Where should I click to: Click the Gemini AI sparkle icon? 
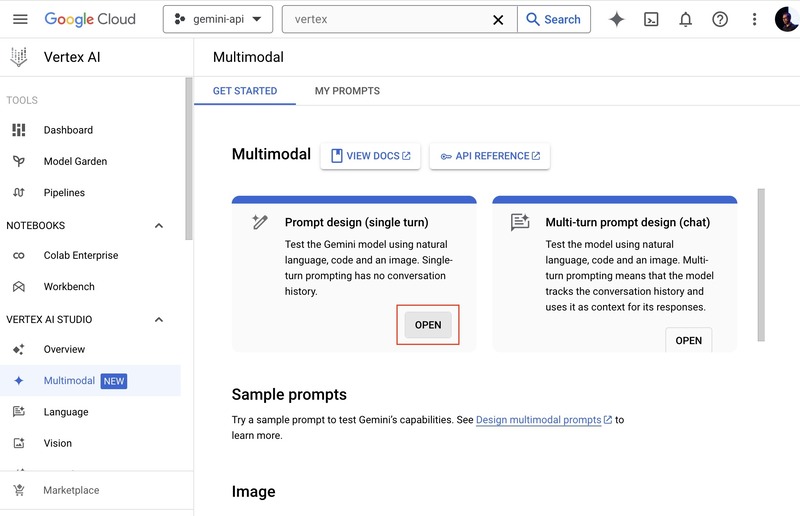tap(617, 19)
